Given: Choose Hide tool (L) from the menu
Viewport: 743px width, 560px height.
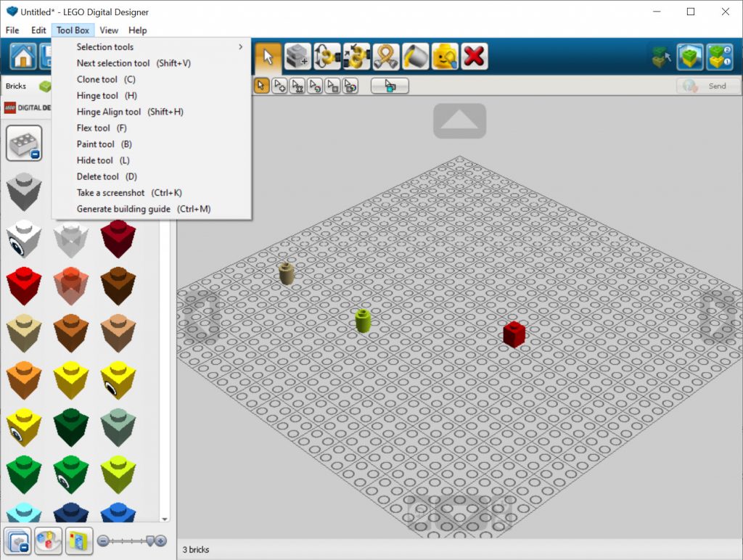Looking at the screenshot, I should pos(152,160).
